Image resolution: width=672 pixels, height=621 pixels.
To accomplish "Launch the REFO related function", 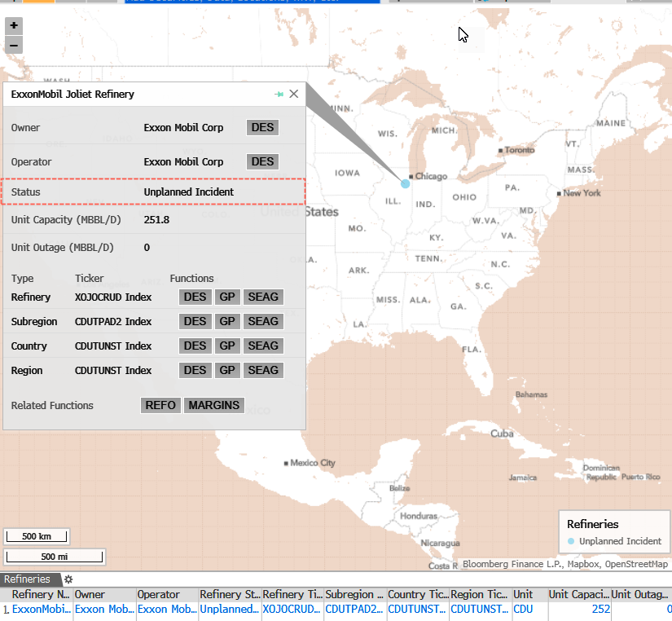I will (x=160, y=405).
